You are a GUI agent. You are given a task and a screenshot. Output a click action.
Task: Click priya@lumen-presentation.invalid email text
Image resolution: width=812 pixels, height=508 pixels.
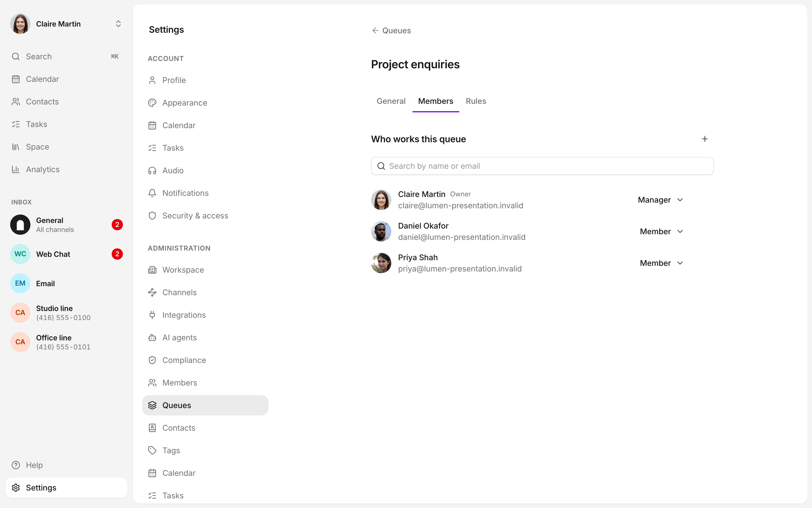pos(460,269)
